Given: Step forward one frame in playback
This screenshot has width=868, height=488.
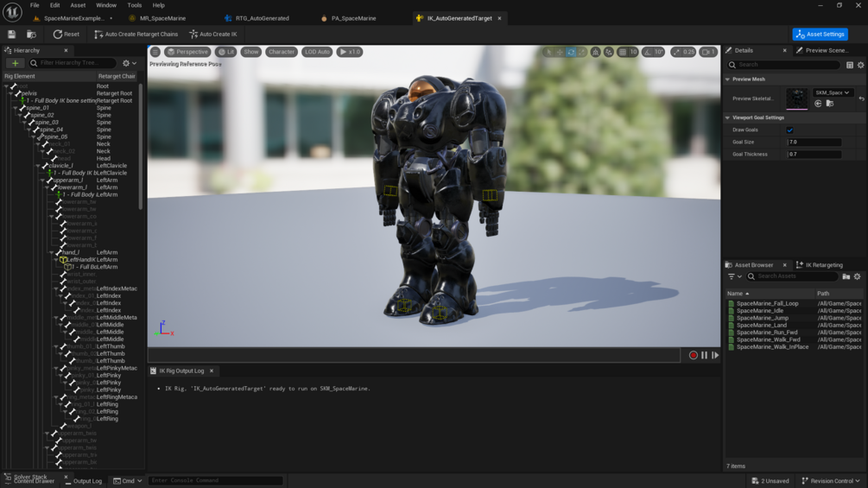Looking at the screenshot, I should tap(715, 355).
